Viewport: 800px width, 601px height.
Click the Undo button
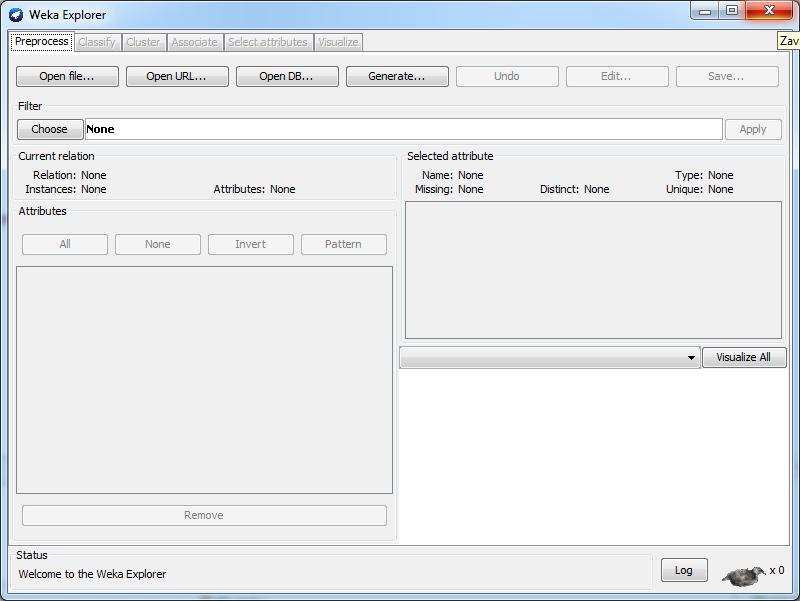click(x=507, y=76)
